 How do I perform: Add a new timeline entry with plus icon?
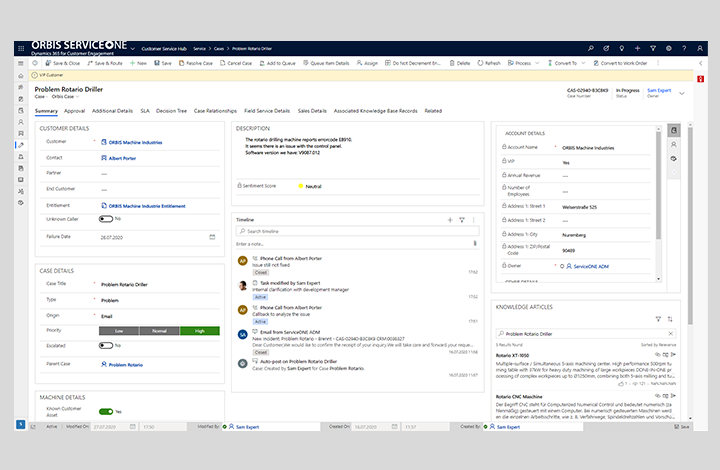(449, 218)
